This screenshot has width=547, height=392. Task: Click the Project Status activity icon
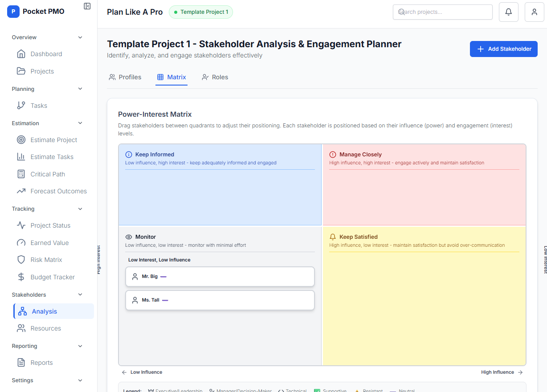pos(21,225)
